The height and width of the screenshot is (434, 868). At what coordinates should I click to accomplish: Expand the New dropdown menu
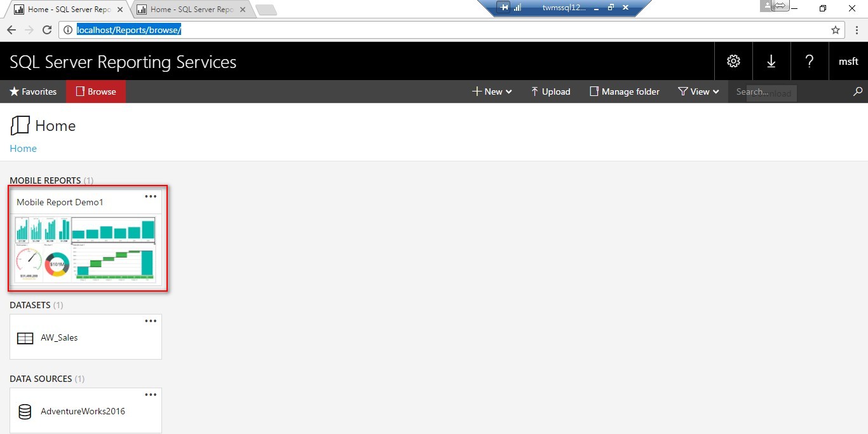[x=492, y=92]
